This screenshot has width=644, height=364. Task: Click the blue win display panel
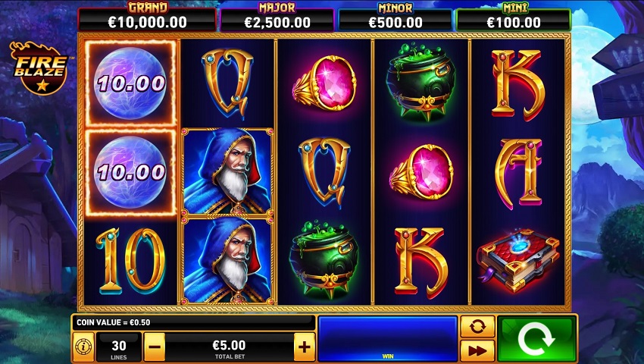click(x=388, y=338)
